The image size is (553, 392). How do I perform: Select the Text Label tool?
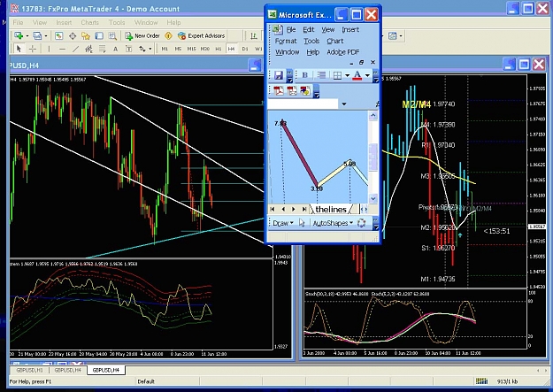click(x=128, y=49)
